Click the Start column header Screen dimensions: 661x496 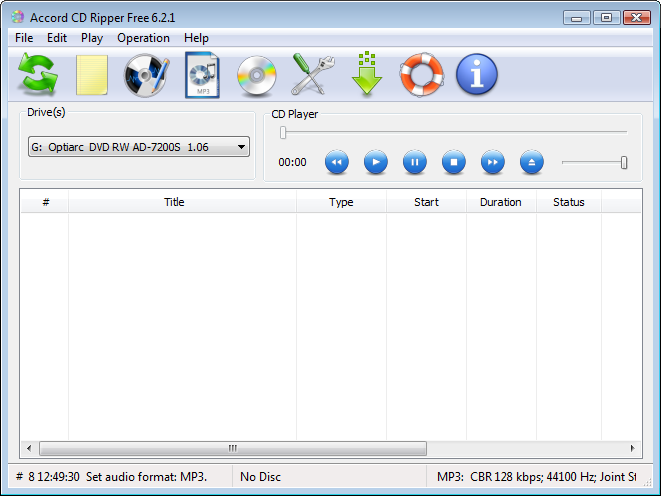tap(426, 202)
